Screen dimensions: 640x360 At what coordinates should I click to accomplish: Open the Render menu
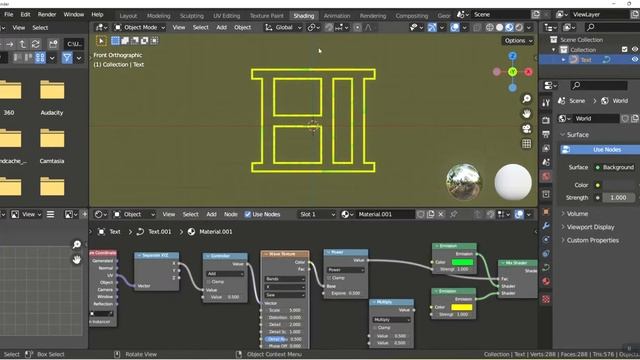pos(47,14)
